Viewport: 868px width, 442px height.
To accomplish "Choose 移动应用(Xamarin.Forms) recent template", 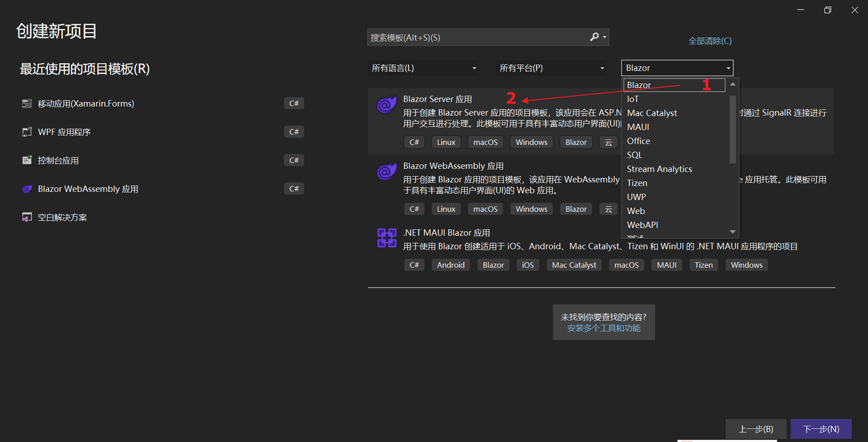I will click(x=86, y=104).
